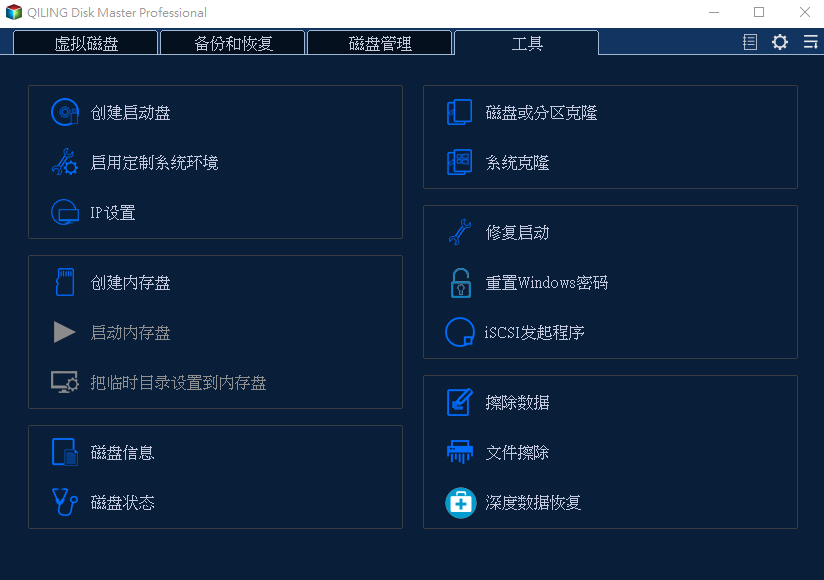Open 重置Windows密码 text label
The image size is (824, 580).
click(x=547, y=283)
